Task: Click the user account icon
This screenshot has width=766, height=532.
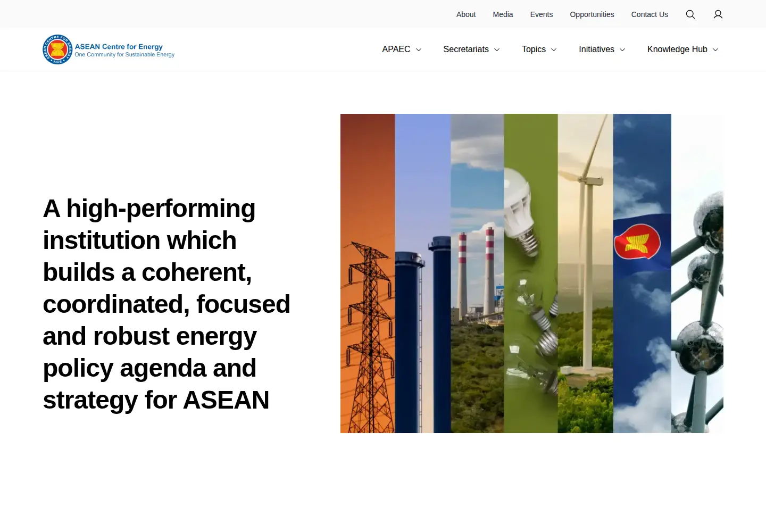Action: click(718, 14)
